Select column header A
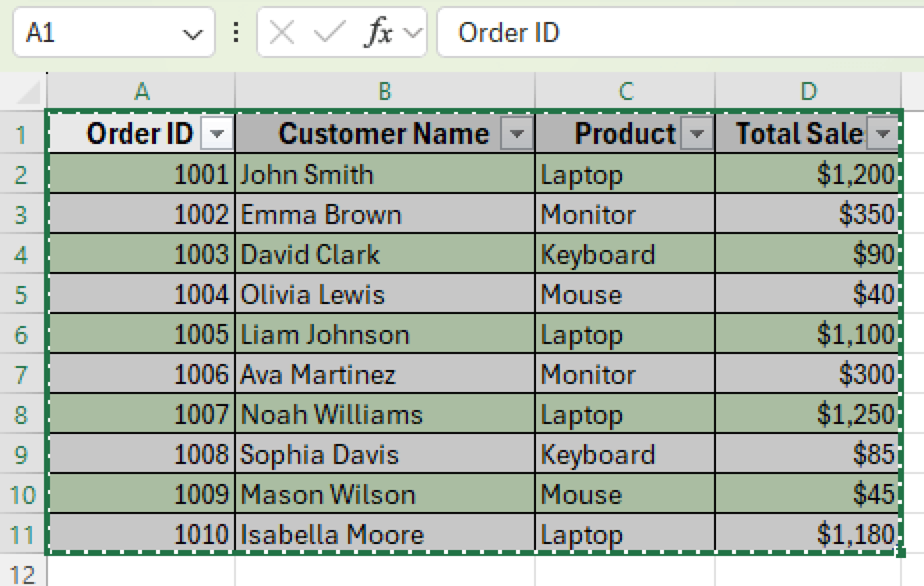Image resolution: width=924 pixels, height=586 pixels. [x=141, y=92]
